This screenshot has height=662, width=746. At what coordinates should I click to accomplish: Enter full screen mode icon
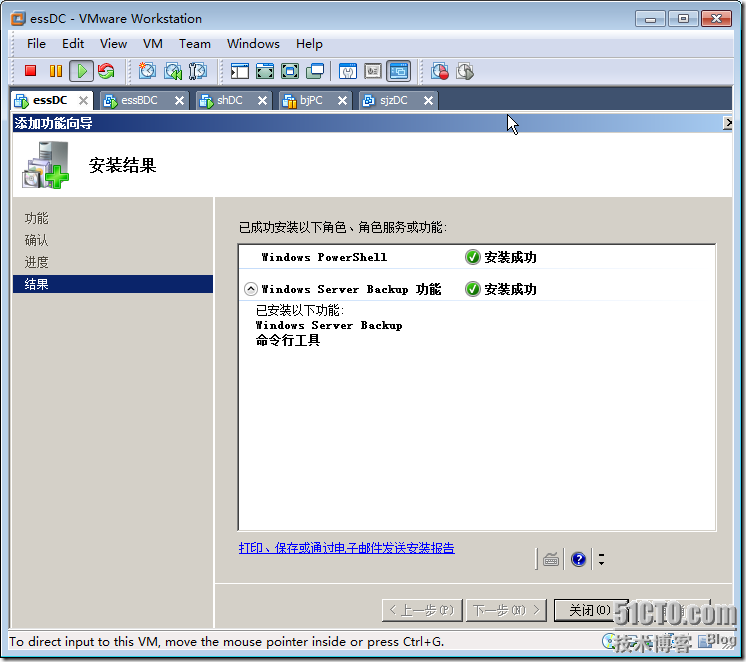tap(290, 71)
